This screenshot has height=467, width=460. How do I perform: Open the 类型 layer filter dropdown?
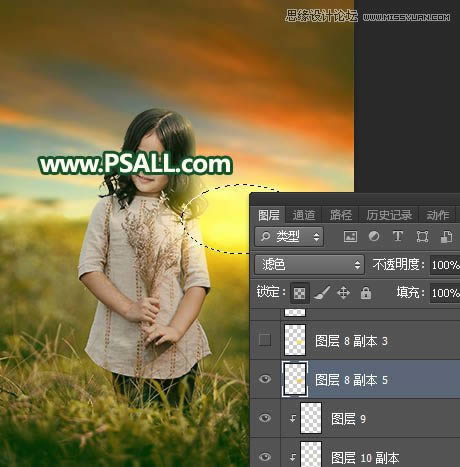(289, 237)
